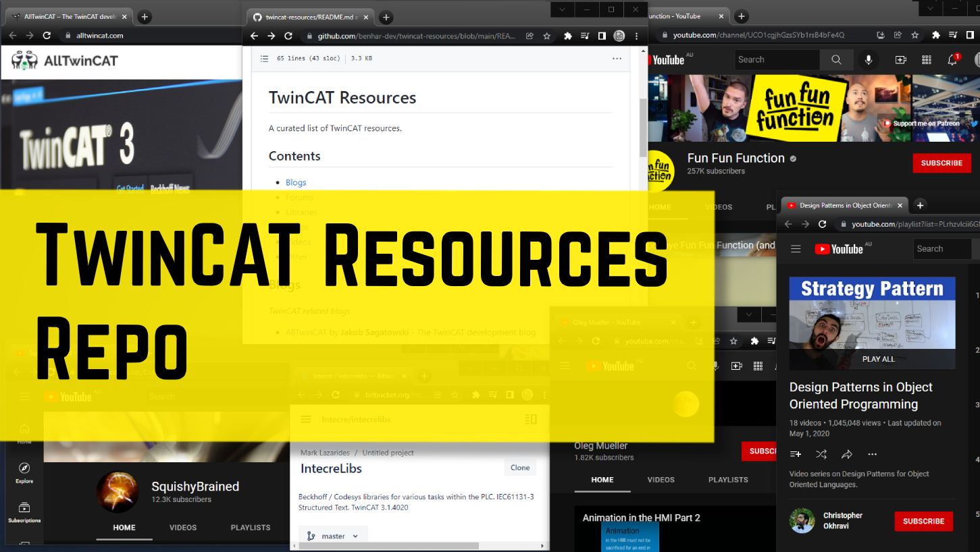Open side panel icon in GitHub window
The height and width of the screenshot is (552, 980).
pos(602,36)
